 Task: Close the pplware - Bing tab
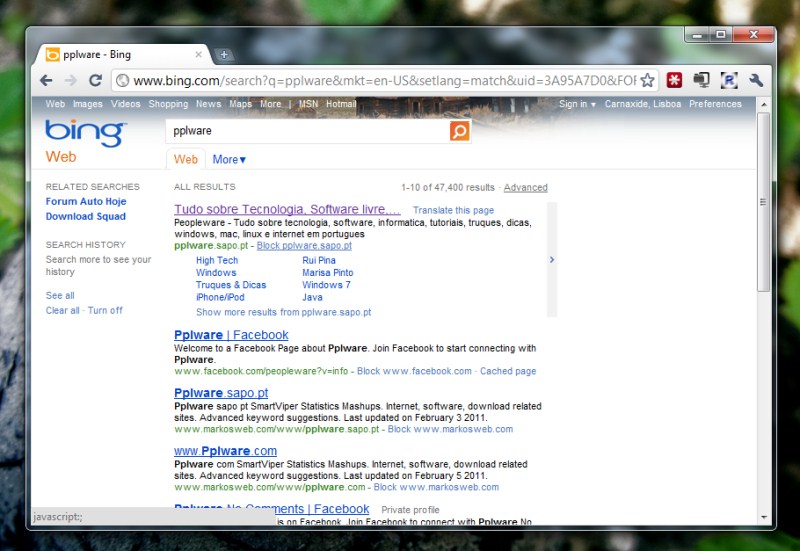coord(198,55)
